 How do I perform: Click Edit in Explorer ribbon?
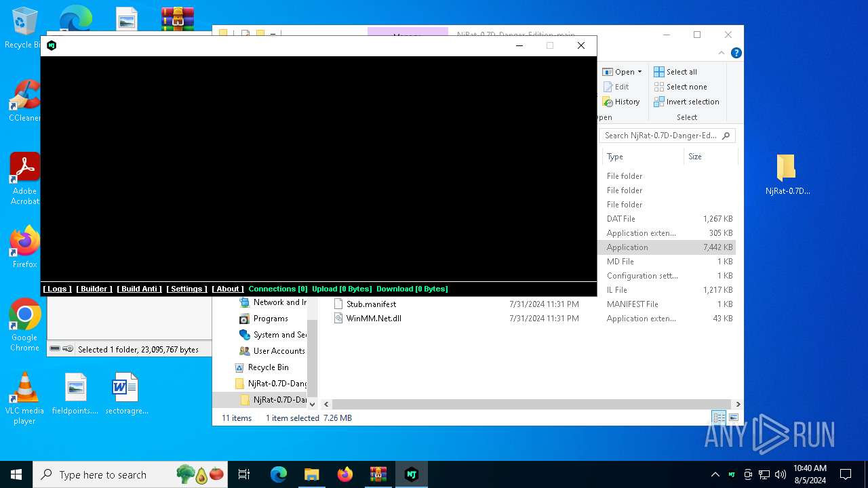click(x=616, y=87)
